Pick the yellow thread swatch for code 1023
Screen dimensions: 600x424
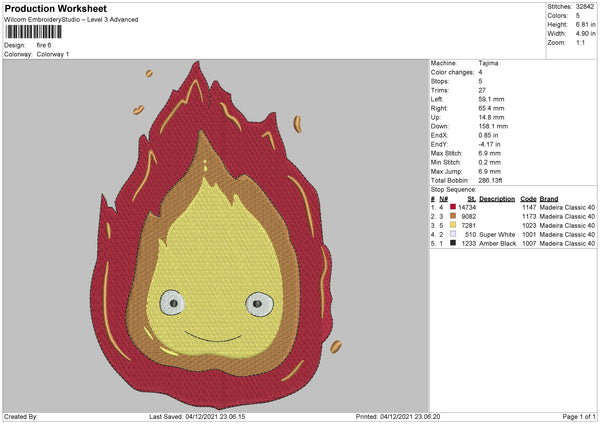(x=453, y=225)
